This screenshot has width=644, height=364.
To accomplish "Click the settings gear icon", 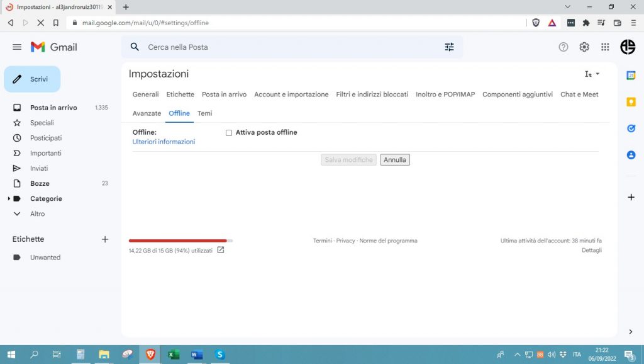I will [584, 47].
